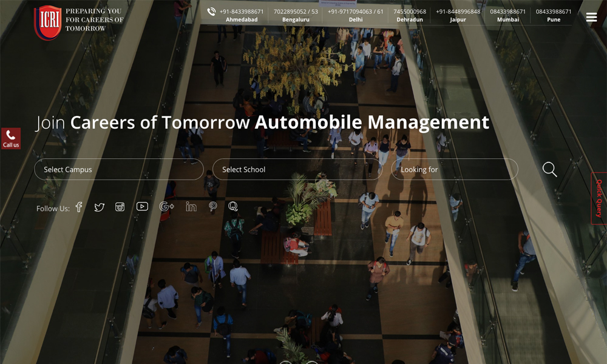This screenshot has width=607, height=364.
Task: Go to the YouTube channel icon
Action: [142, 207]
